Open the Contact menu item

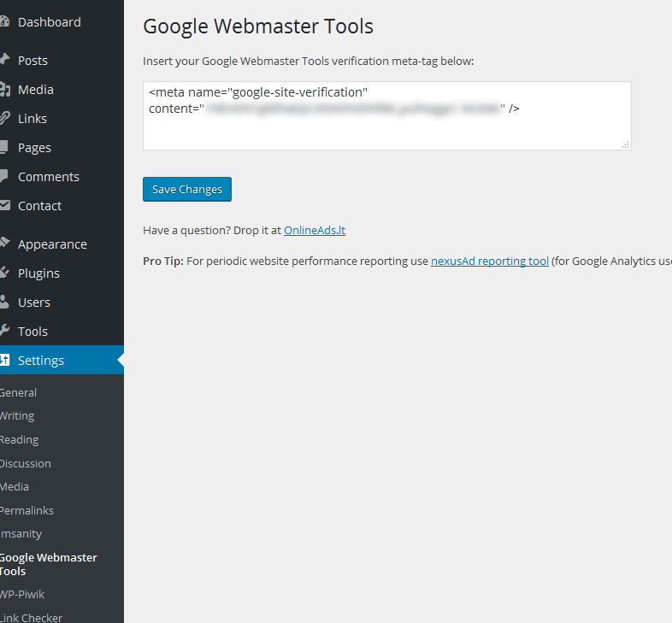(39, 206)
